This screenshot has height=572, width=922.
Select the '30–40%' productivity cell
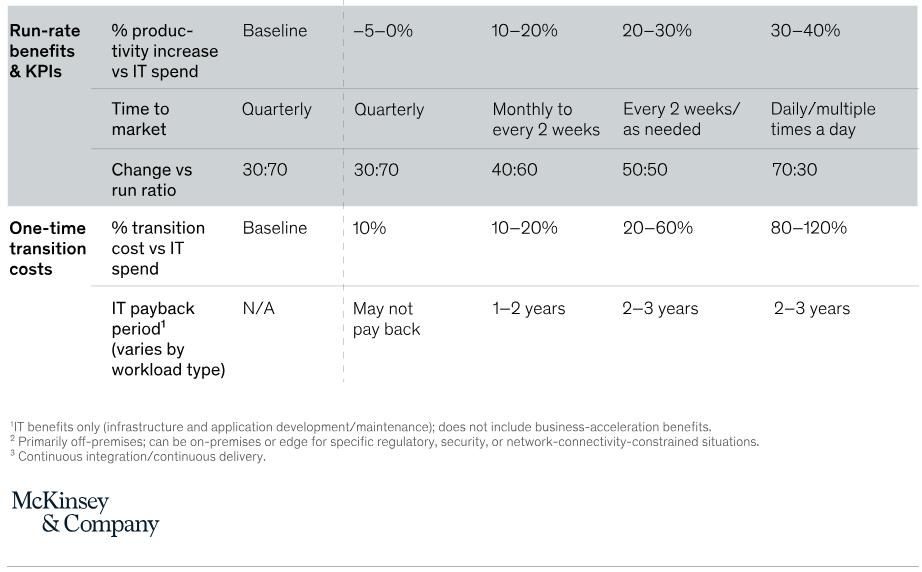coord(805,31)
